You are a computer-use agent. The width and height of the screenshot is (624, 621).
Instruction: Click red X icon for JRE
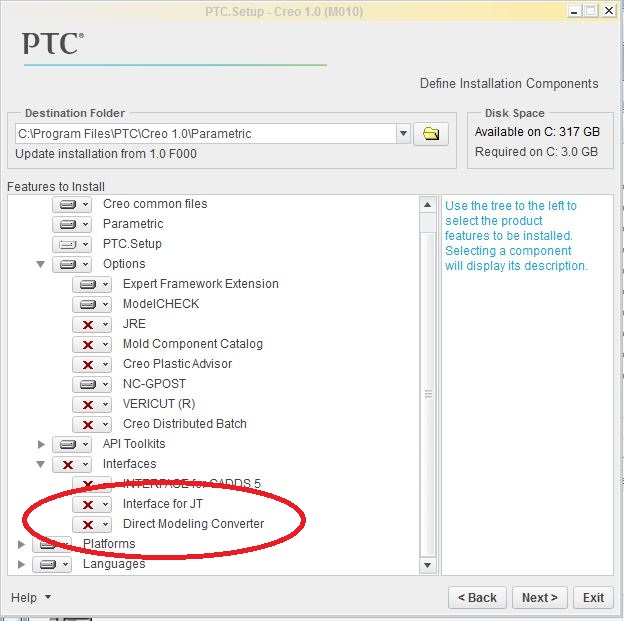tap(88, 324)
